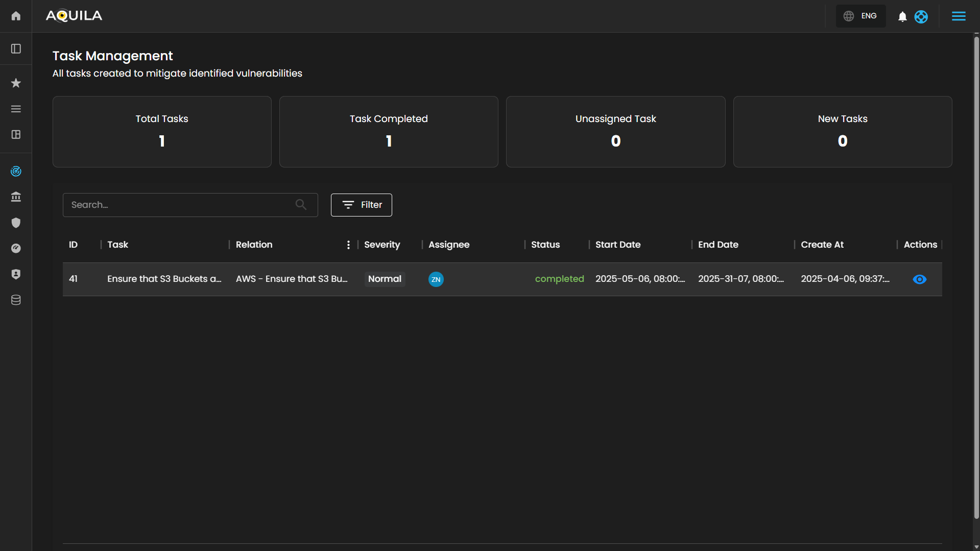Screen dimensions: 980x551
Task: Open the hamburger menu at top right
Action: [x=959, y=16]
